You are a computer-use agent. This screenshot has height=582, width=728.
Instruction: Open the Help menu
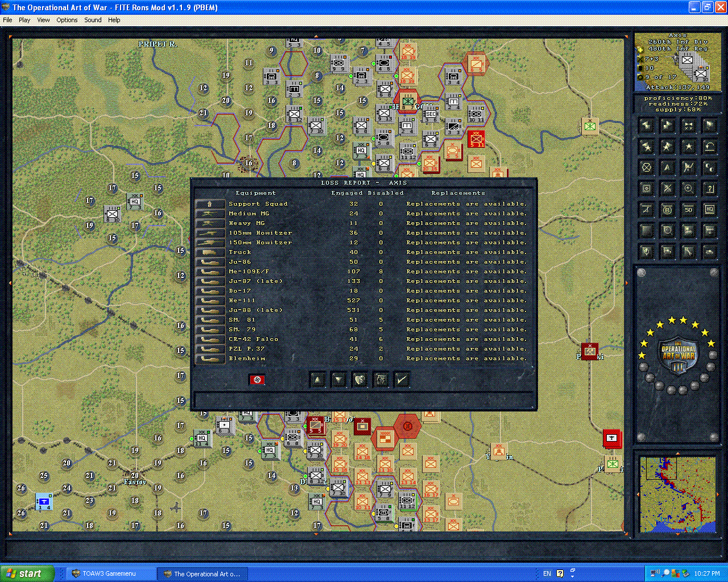pyautogui.click(x=114, y=20)
